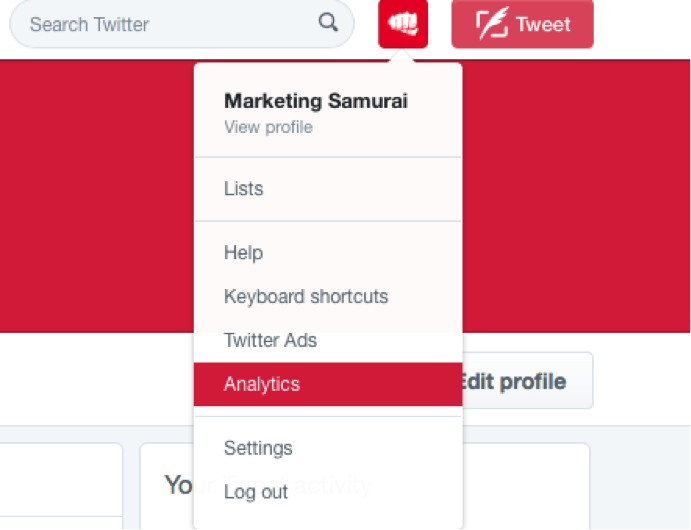Click the feather compose icon

pyautogui.click(x=492, y=23)
